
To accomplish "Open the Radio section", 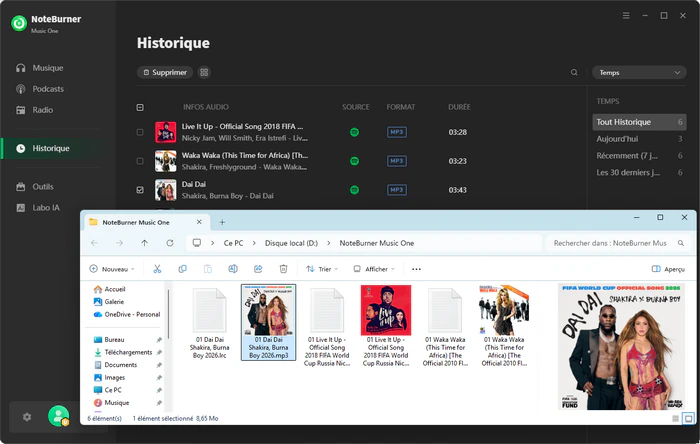I will pos(35,110).
